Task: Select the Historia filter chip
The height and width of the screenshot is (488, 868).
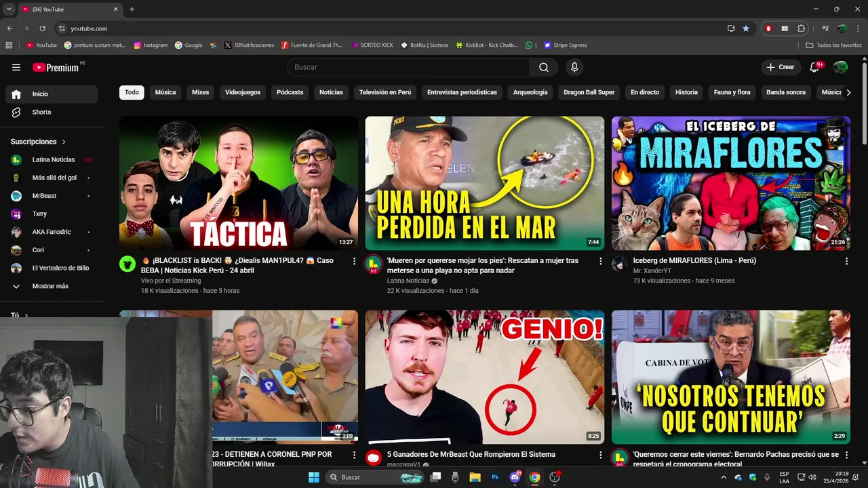Action: point(686,92)
